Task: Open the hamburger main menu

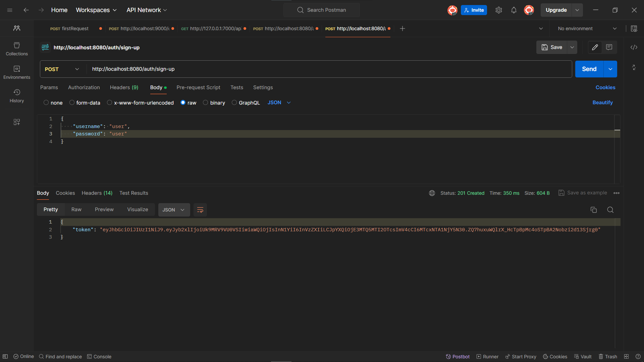Action: point(10,10)
